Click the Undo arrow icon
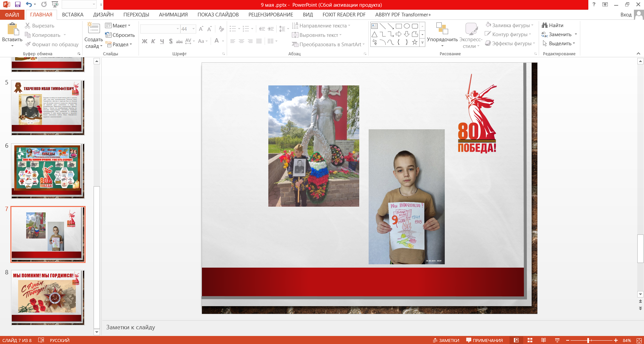 click(29, 4)
